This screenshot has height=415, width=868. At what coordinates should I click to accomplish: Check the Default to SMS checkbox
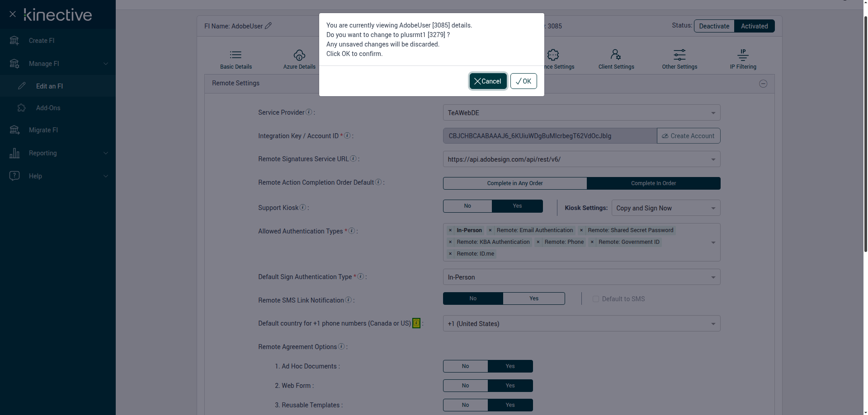(x=596, y=299)
